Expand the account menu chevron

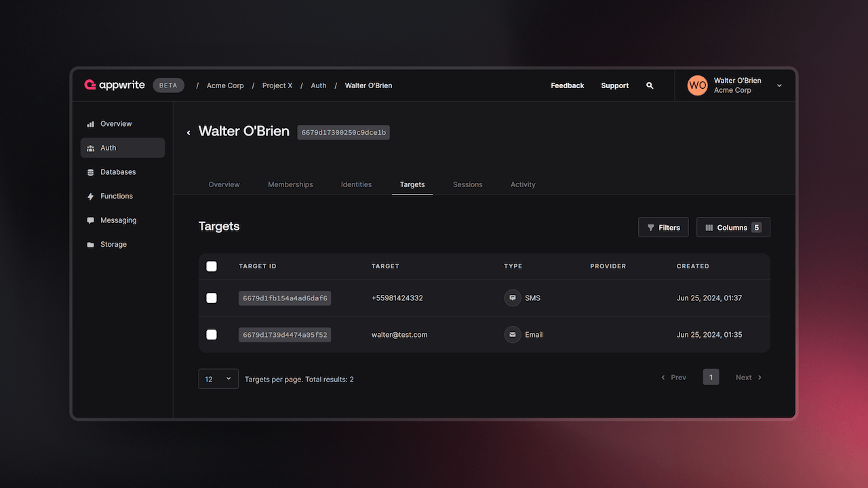coord(779,85)
